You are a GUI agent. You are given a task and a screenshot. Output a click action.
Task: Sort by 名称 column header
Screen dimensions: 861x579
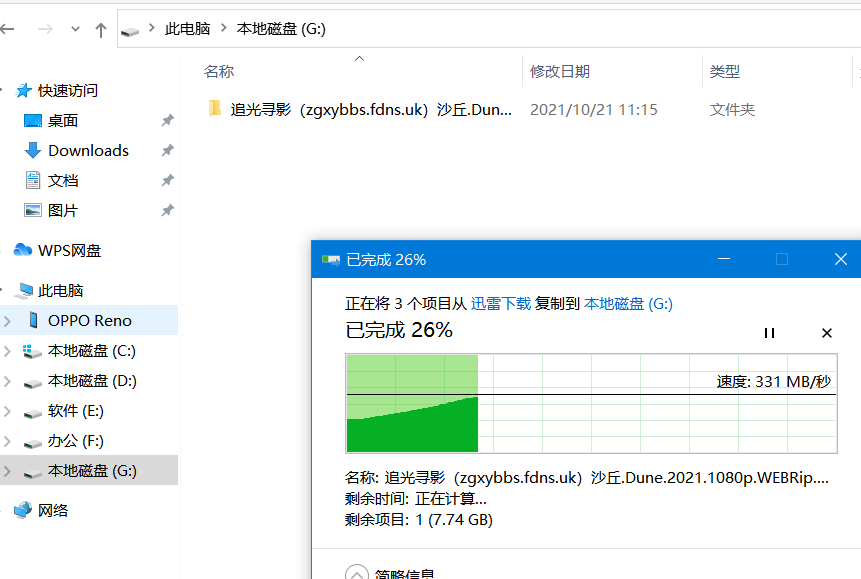(219, 71)
